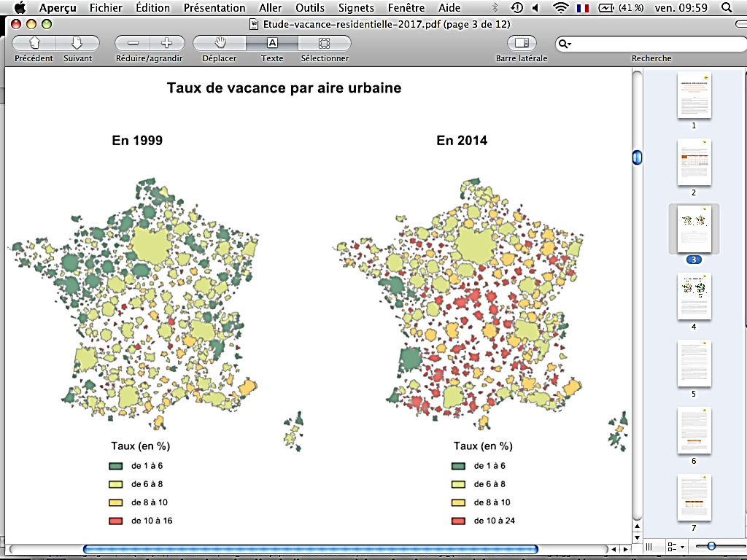Open the search magnifier dropdown
Image resolution: width=747 pixels, height=560 pixels.
click(x=565, y=44)
